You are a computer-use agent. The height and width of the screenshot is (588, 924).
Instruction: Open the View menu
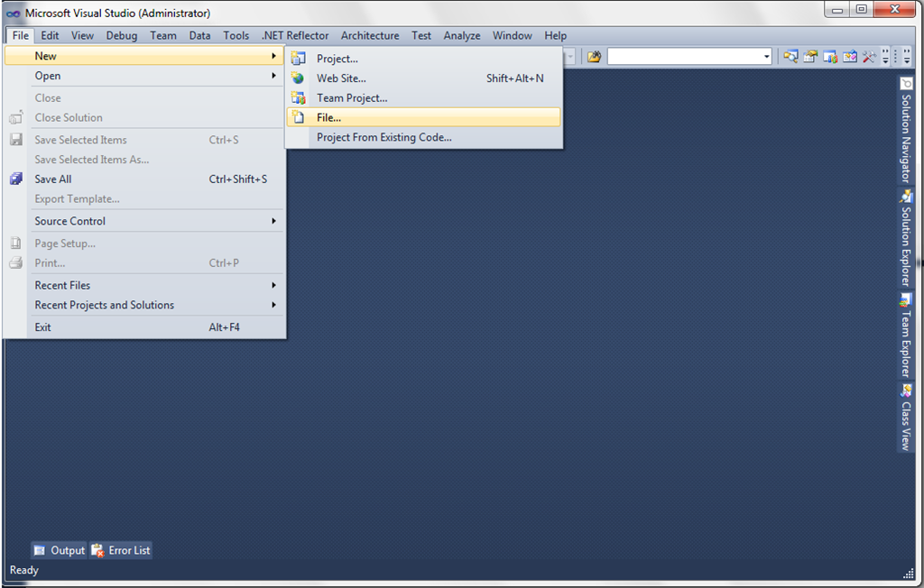[x=82, y=35]
